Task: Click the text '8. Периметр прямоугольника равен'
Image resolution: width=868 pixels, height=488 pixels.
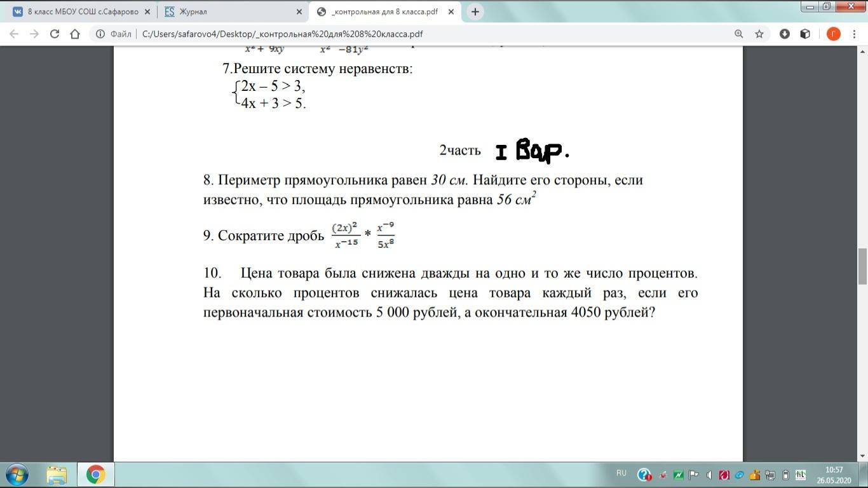Action: pyautogui.click(x=316, y=180)
